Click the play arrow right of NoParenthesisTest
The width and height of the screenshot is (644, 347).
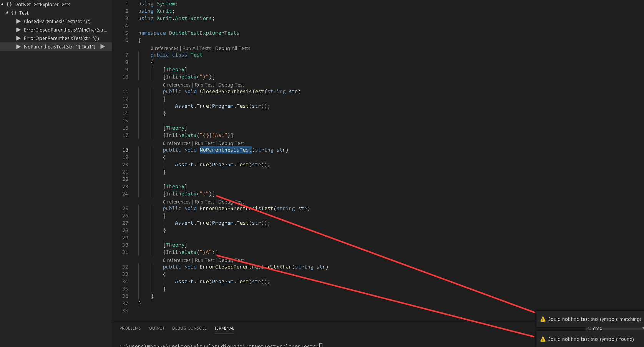point(102,46)
